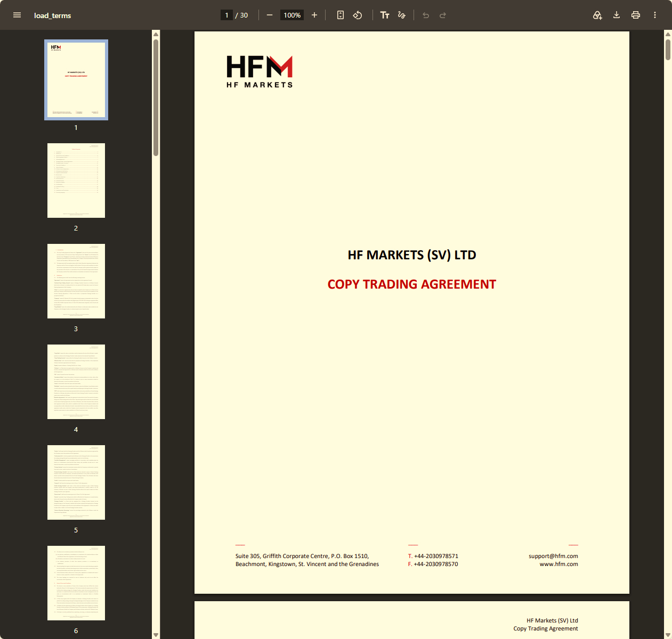This screenshot has width=672, height=639.
Task: Click the thumbnail panel scrollbar handle
Action: pyautogui.click(x=156, y=97)
